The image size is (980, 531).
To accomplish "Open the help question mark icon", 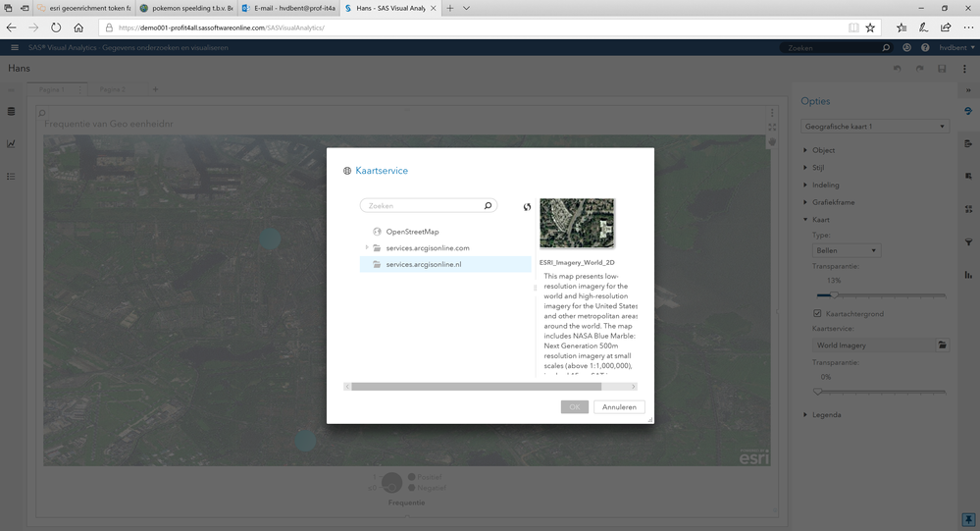I will click(x=925, y=47).
